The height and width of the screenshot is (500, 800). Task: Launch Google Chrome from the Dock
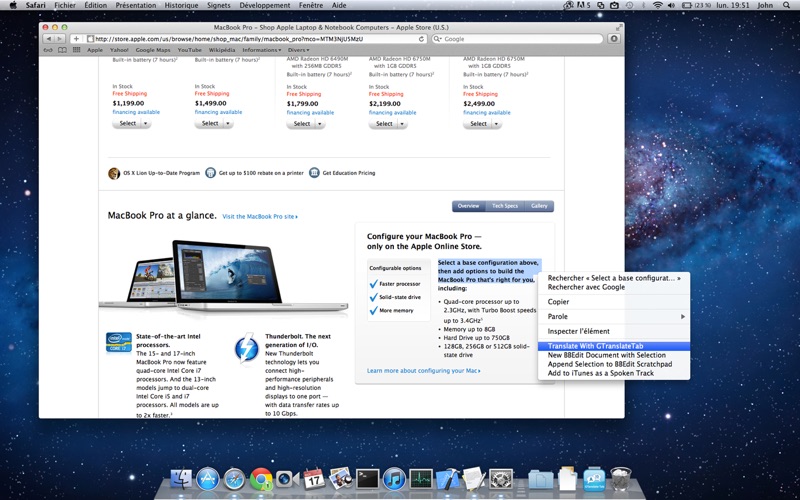(x=261, y=479)
